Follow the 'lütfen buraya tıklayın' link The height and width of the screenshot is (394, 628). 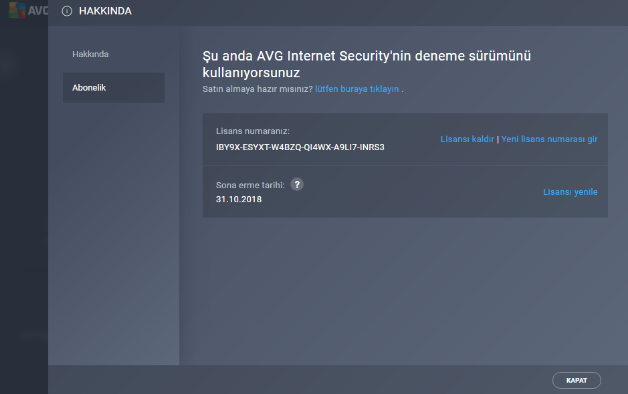click(357, 89)
